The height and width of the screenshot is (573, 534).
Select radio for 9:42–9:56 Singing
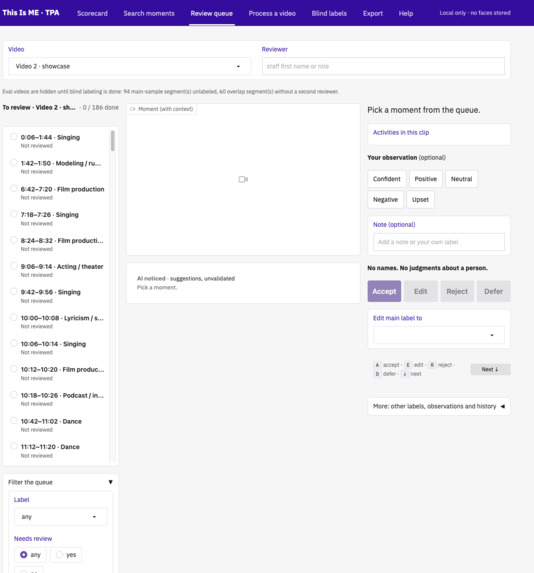pyautogui.click(x=14, y=291)
